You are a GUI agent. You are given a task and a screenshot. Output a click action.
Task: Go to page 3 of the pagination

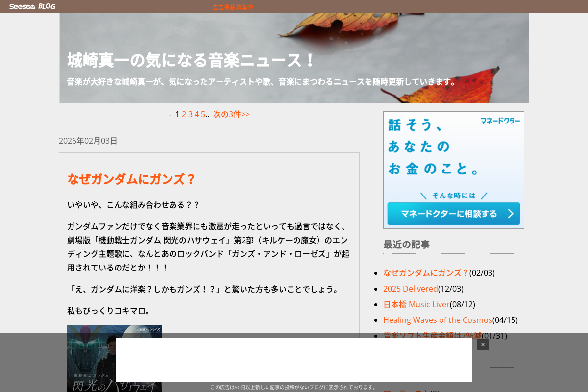(191, 114)
